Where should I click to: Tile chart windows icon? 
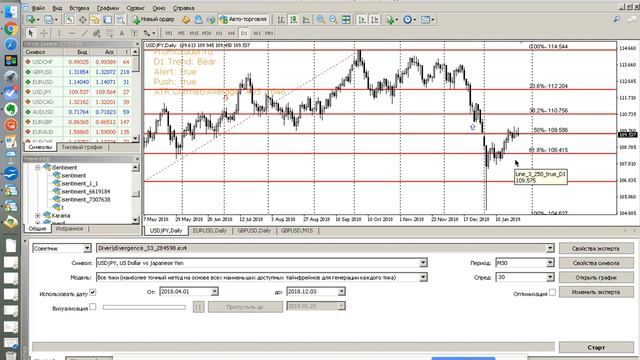pyautogui.click(x=346, y=19)
